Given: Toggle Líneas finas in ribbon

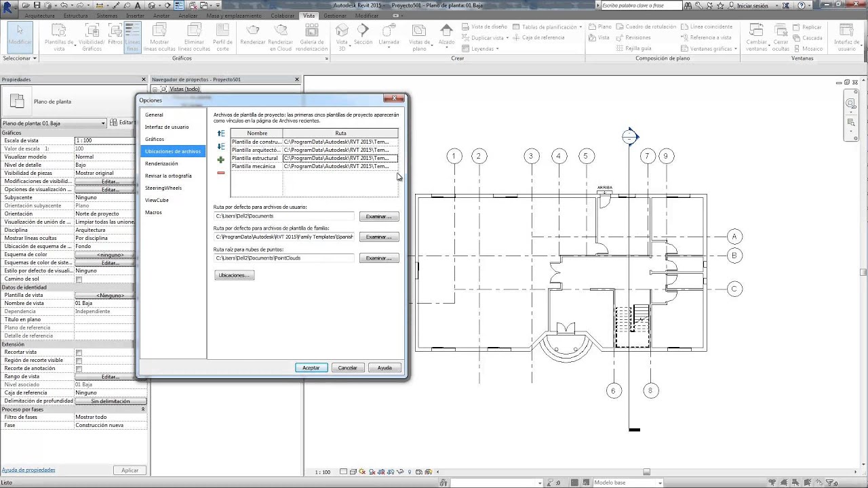Looking at the screenshot, I should 132,37.
